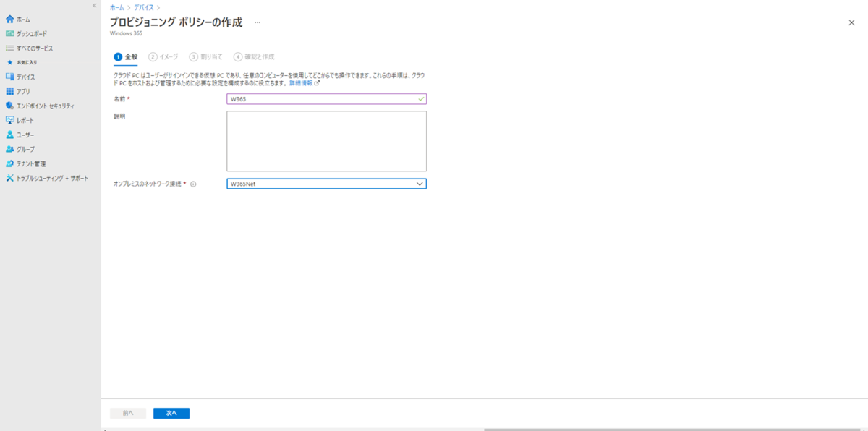Click the お気に入り (Favorites) star icon

[10, 61]
